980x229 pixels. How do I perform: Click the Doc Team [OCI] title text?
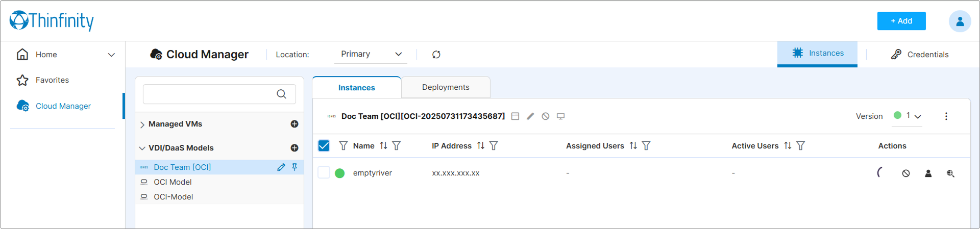423,116
